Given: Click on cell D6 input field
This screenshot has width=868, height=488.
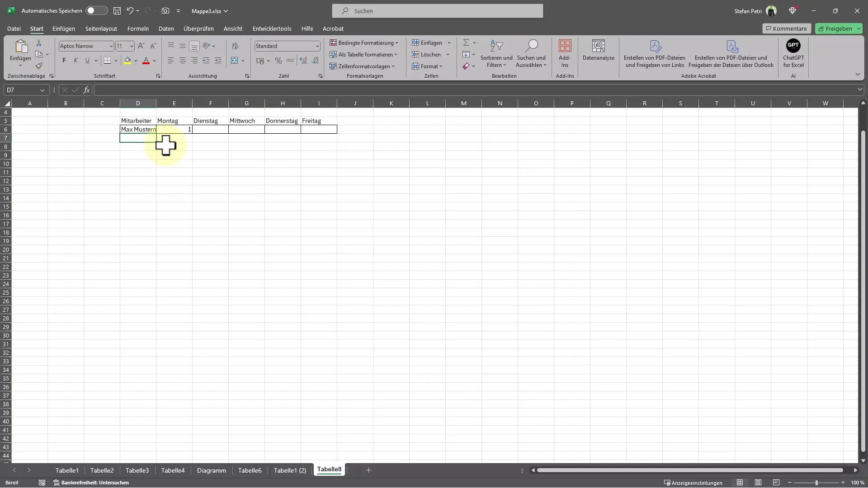Looking at the screenshot, I should pyautogui.click(x=138, y=129).
